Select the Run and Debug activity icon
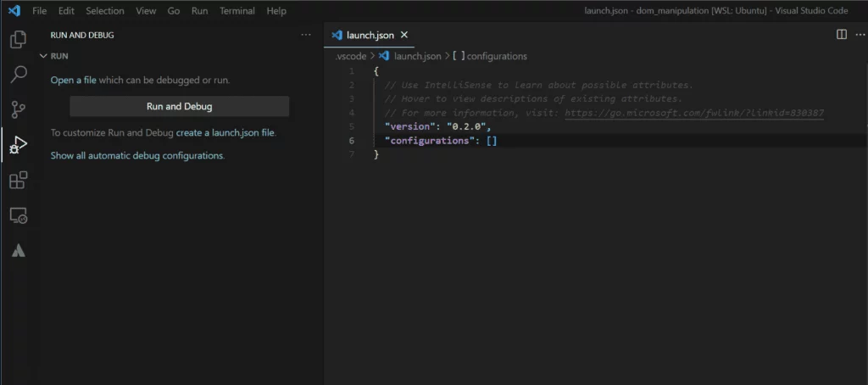 point(19,145)
